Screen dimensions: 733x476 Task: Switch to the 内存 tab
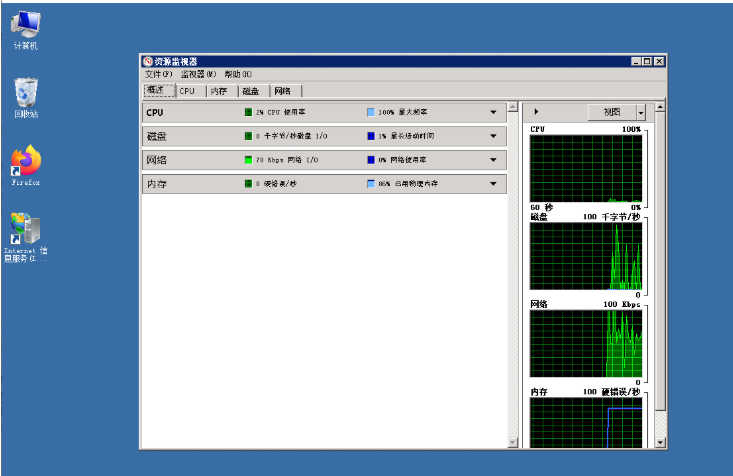coord(219,91)
